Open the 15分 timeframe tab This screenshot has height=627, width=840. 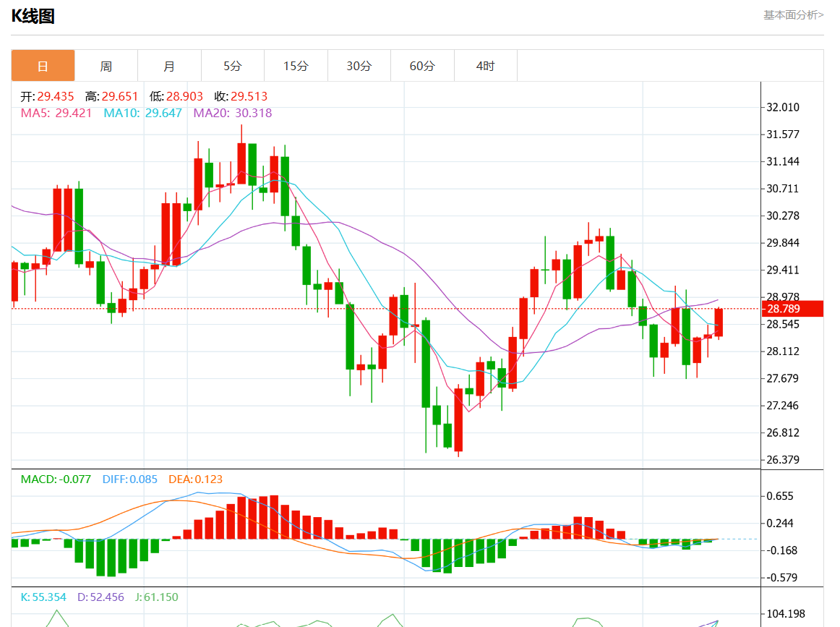[x=296, y=66]
